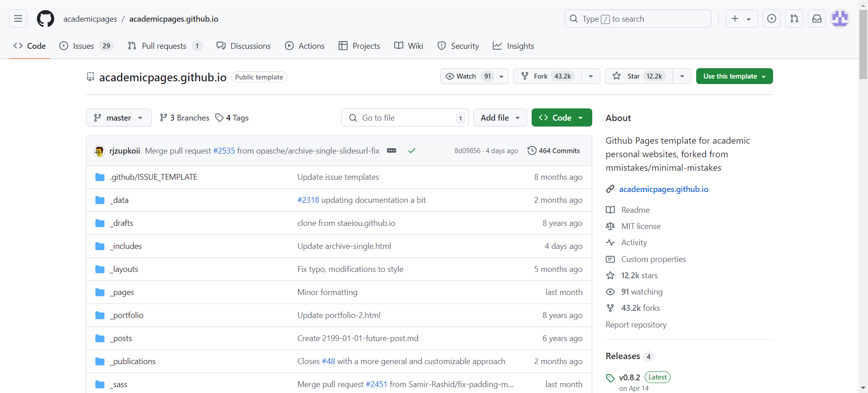Open academicpages.github.io breadcrumb link

pyautogui.click(x=174, y=19)
